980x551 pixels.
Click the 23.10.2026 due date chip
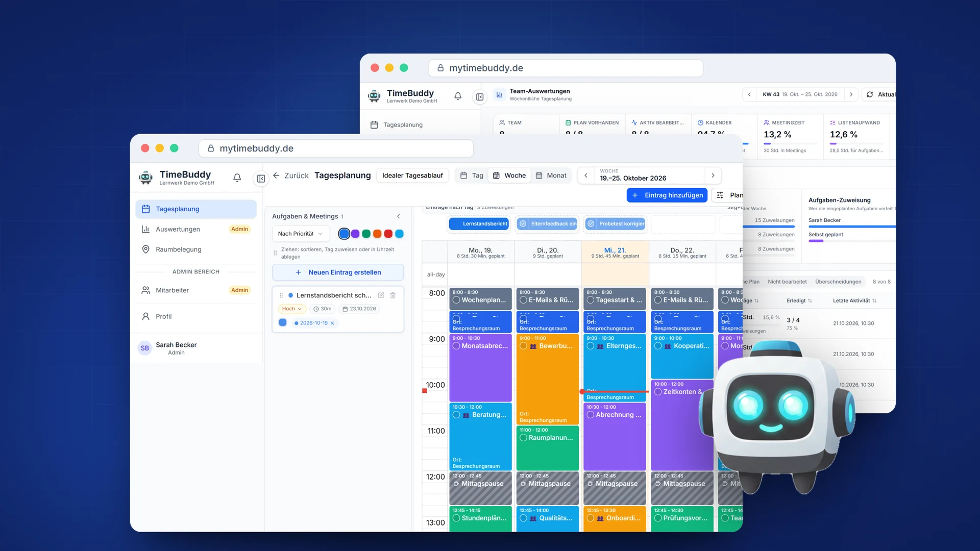pyautogui.click(x=359, y=309)
